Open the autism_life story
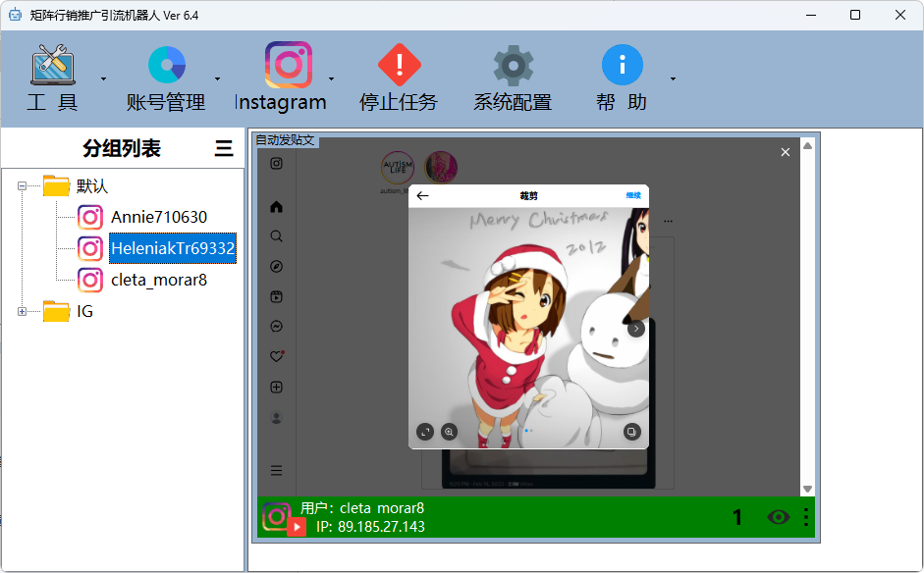This screenshot has height=573, width=924. [x=397, y=168]
